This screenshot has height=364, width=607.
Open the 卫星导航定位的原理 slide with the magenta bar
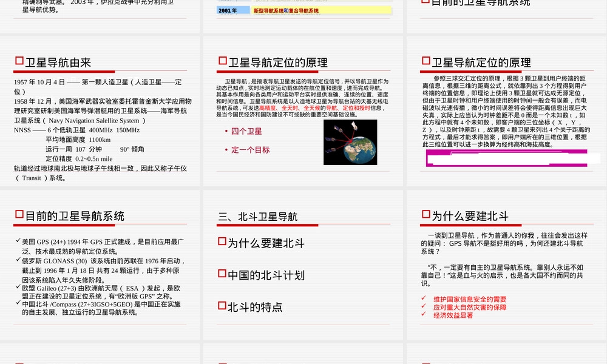(507, 112)
